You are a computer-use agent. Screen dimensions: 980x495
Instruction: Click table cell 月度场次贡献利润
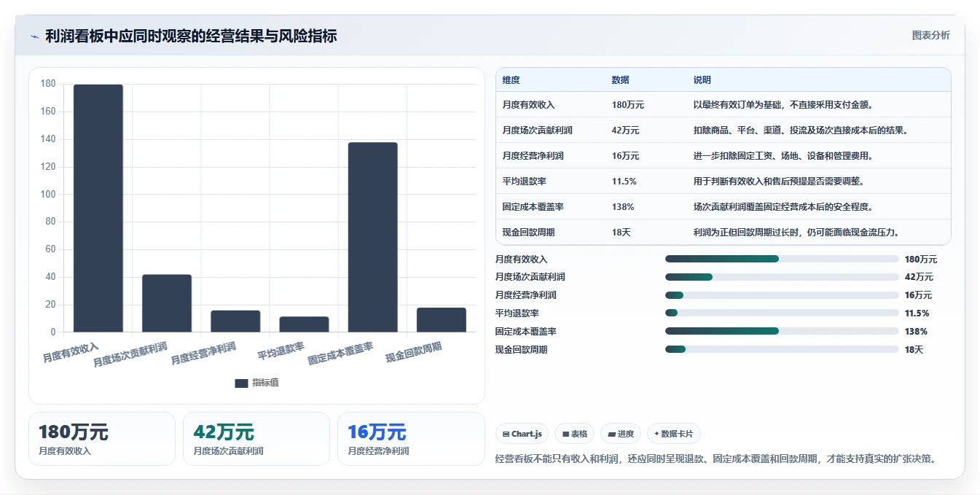point(538,130)
